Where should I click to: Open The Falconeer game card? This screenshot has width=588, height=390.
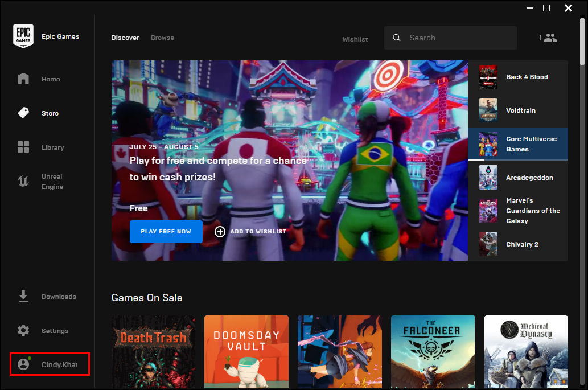[433, 352]
